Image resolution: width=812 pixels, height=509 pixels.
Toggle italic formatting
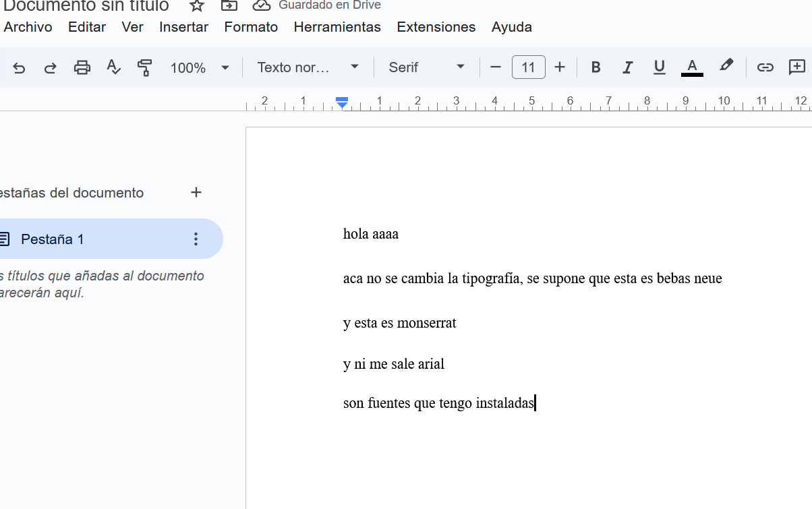pos(627,67)
